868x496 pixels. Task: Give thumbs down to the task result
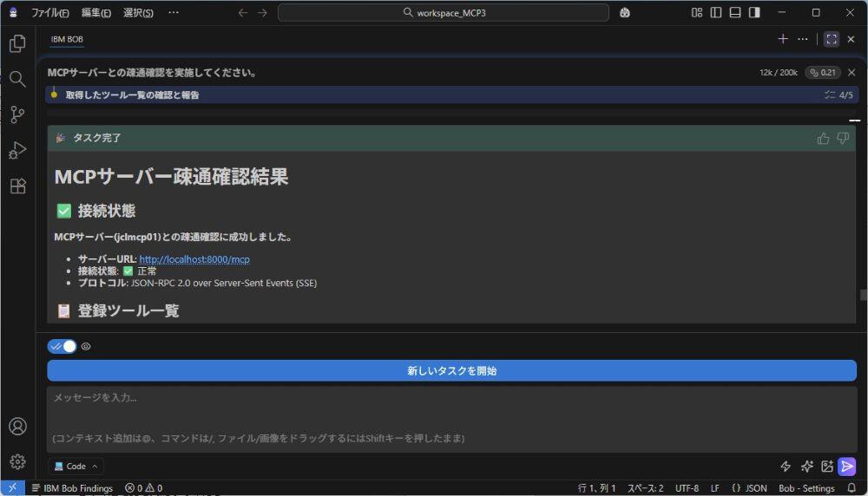pos(843,138)
